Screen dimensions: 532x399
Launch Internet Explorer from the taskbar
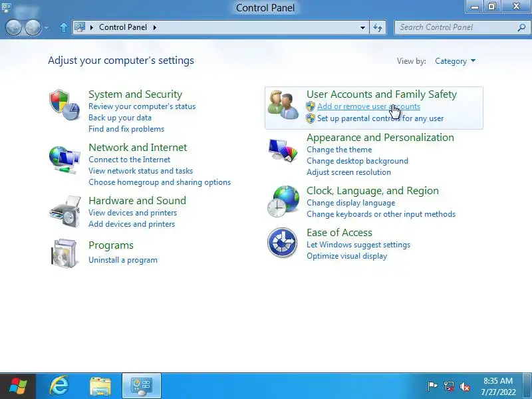[59, 386]
